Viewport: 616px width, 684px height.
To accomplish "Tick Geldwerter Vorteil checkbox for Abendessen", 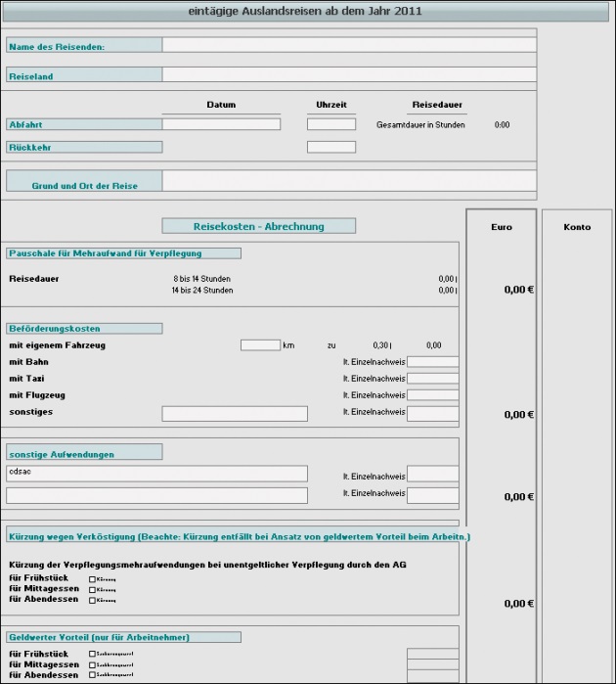I will (93, 675).
